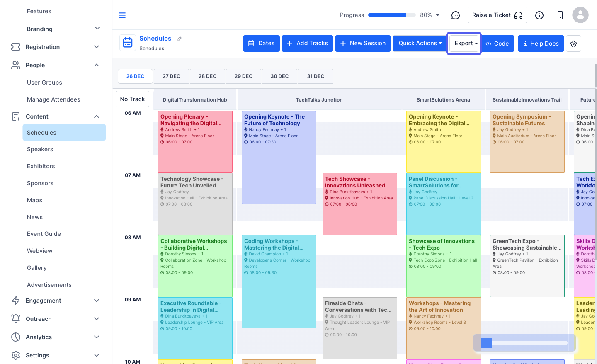Switch to the 29 DEC tab
Screen dimensions: 597x364
pos(243,76)
